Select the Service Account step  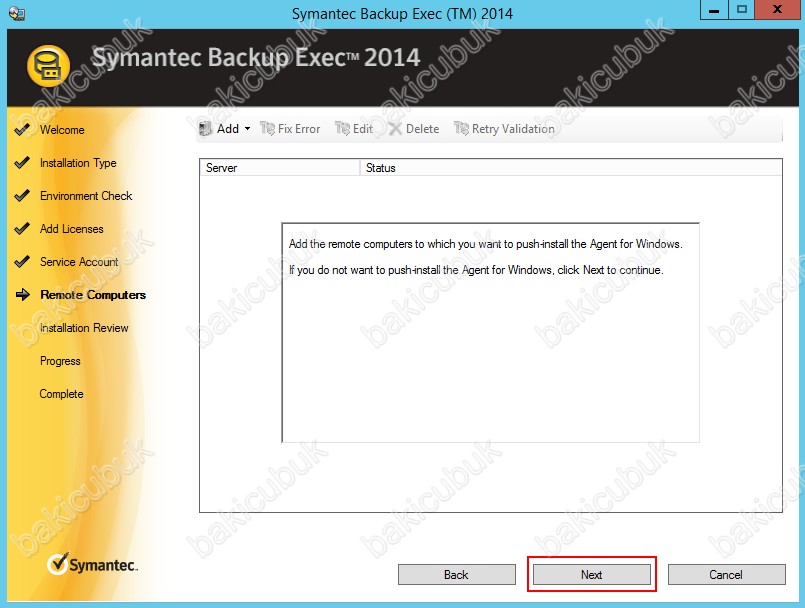click(79, 262)
